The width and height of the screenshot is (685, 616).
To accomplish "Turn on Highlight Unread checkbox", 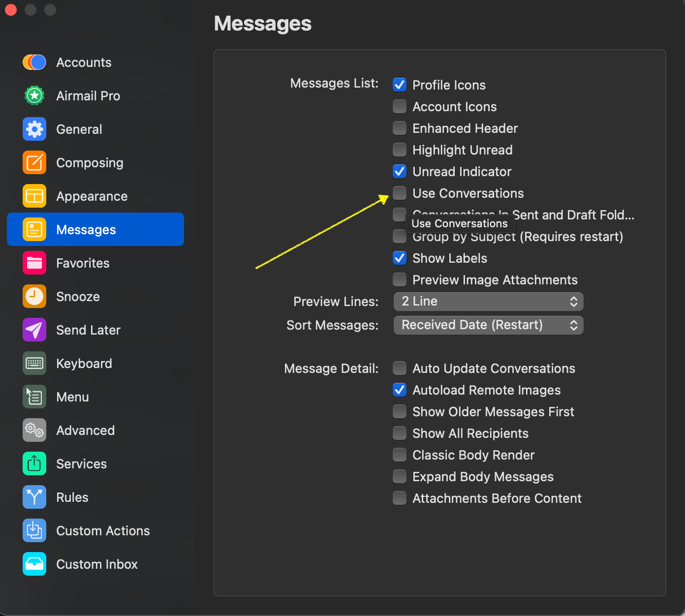I will click(x=400, y=150).
